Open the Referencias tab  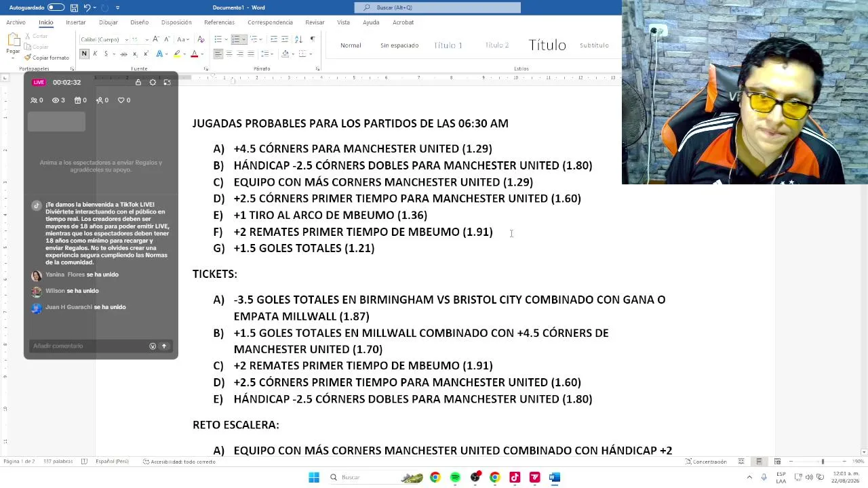(x=219, y=22)
